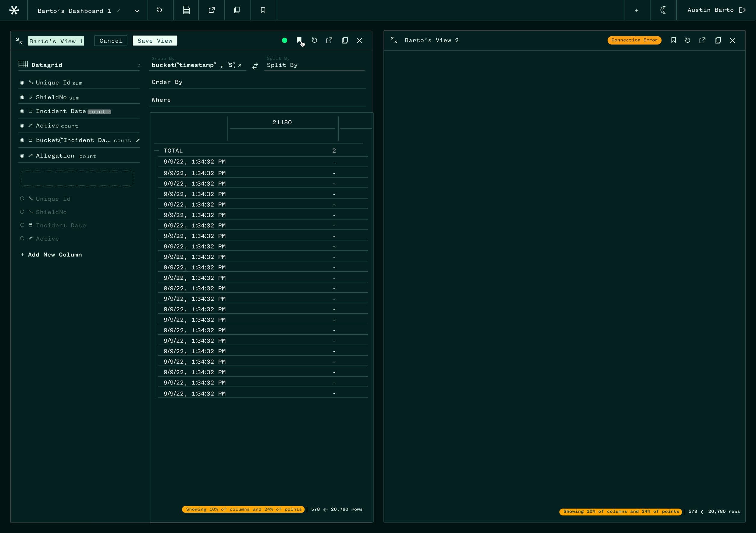Open the dashboard name dropdown chevron
This screenshot has height=533, width=756.
[x=137, y=11]
